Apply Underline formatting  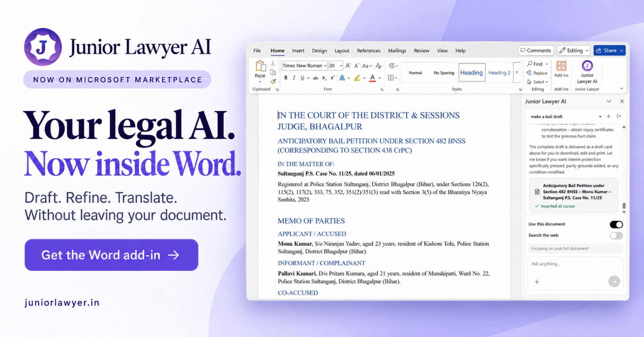coord(302,78)
